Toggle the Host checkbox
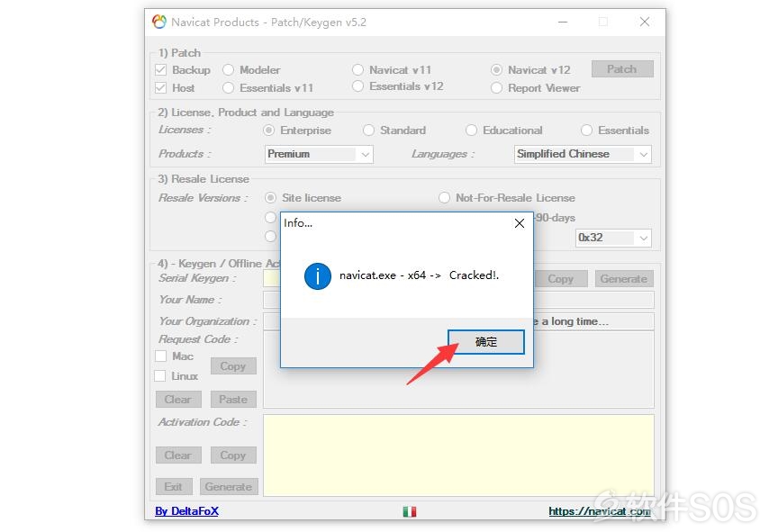769x532 pixels. [160, 88]
